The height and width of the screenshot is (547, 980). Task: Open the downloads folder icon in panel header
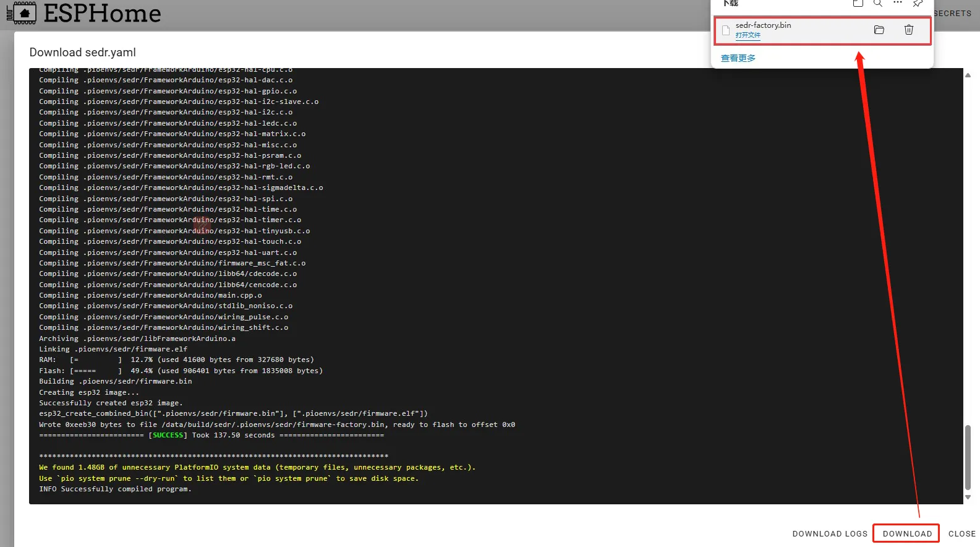858,4
